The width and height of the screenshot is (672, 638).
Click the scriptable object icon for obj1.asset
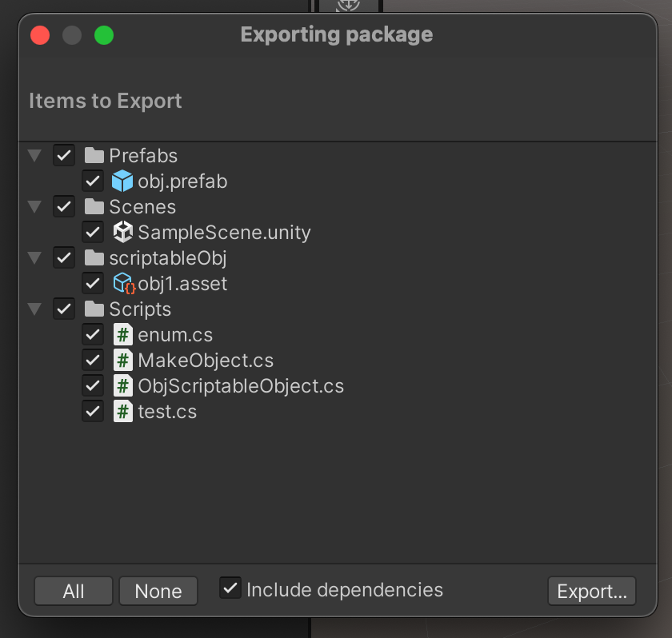pos(122,283)
